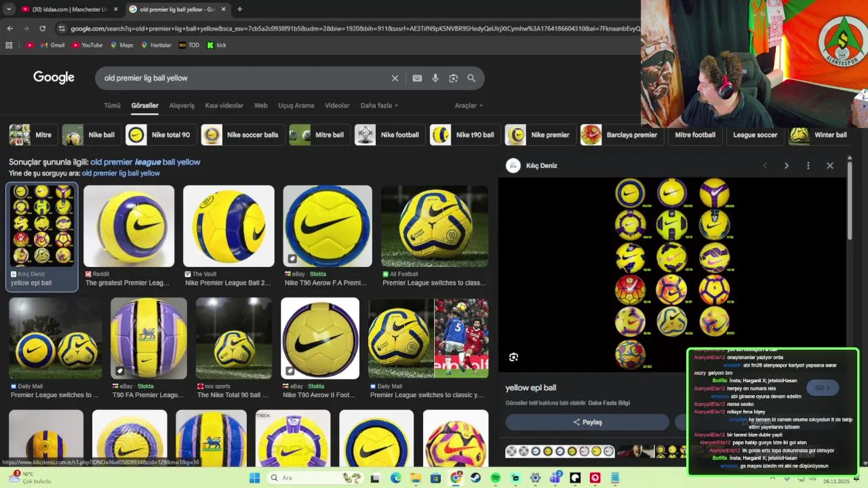Open YouTube bookmark

(87, 45)
